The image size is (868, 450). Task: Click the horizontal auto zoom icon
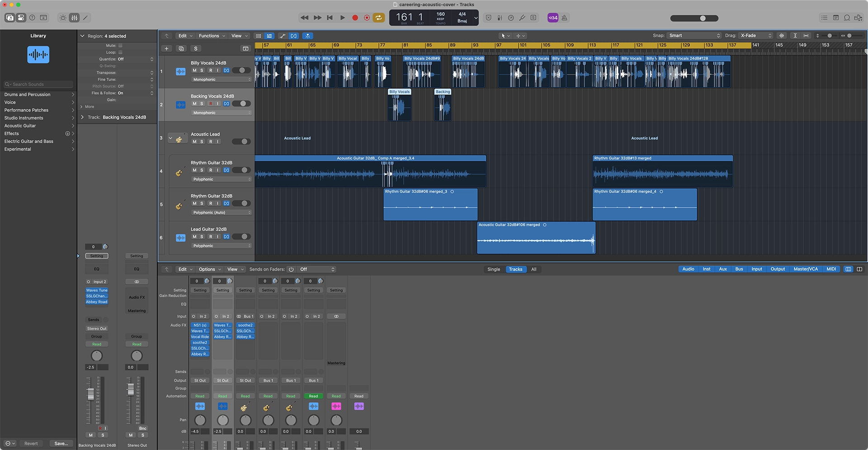click(806, 36)
